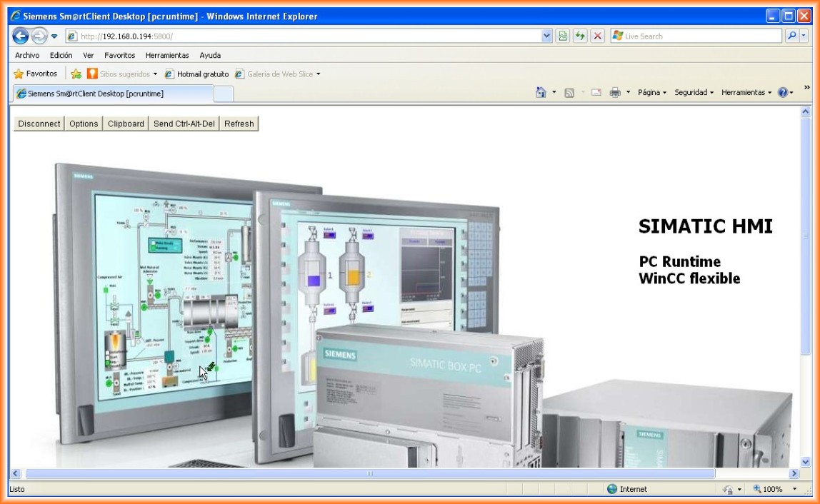Click the Refresh page icon in address bar
Viewport: 820px width, 504px height.
(x=580, y=36)
